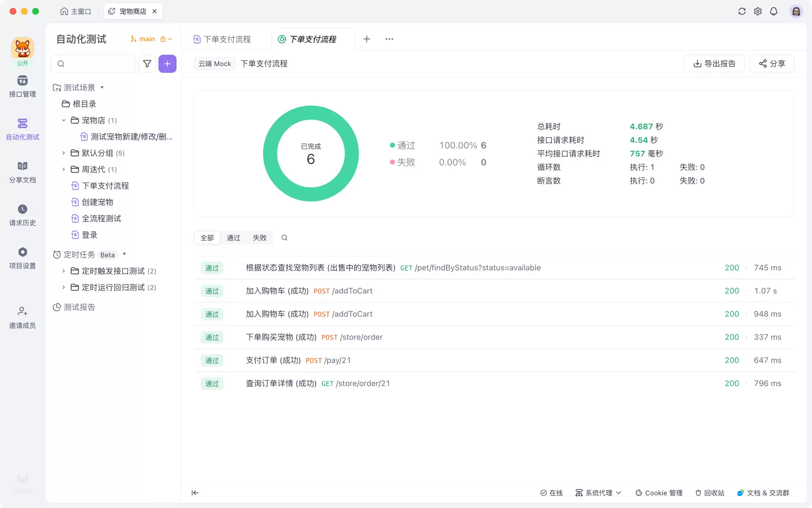Click the user profile avatar
Screen dimensions: 812x508
coord(796,11)
